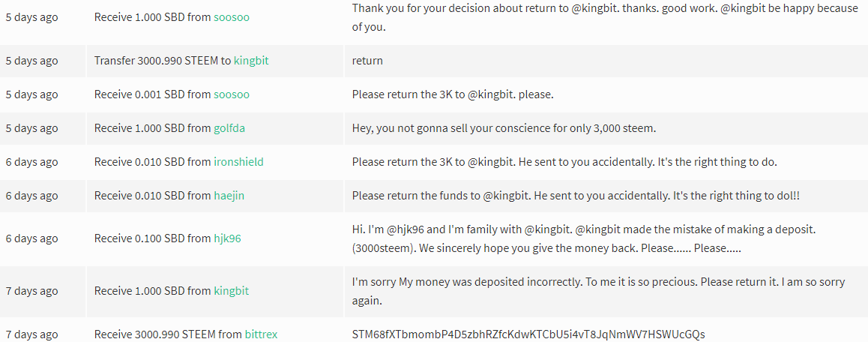Click the "Receive 3000.990 STEEM from" text
Image resolution: width=868 pixels, height=342 pixels.
point(168,334)
